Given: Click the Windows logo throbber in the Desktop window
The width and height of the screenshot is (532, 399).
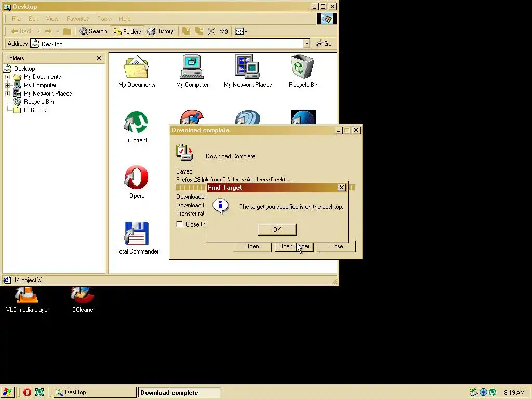Looking at the screenshot, I should click(326, 19).
